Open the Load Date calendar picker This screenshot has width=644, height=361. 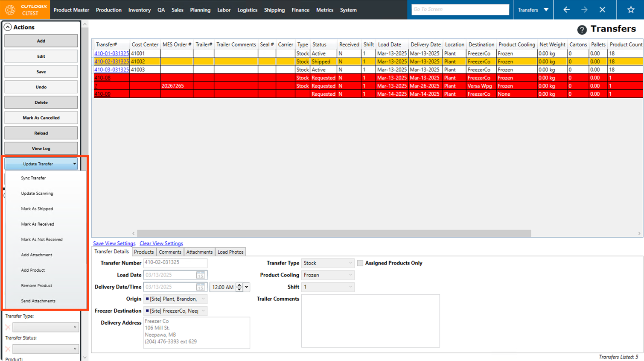click(x=200, y=275)
